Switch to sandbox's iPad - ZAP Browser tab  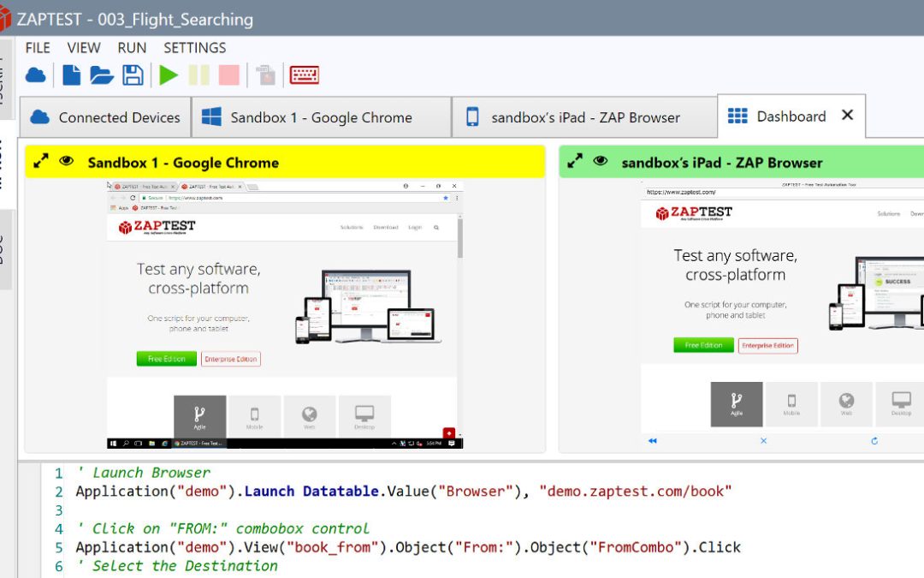(584, 117)
